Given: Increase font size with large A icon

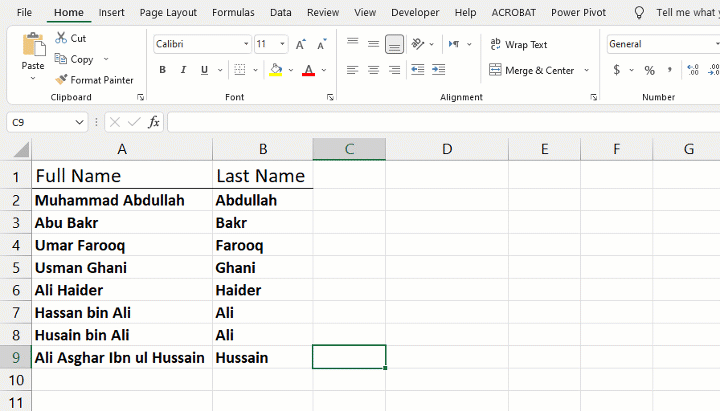Looking at the screenshot, I should [x=301, y=44].
